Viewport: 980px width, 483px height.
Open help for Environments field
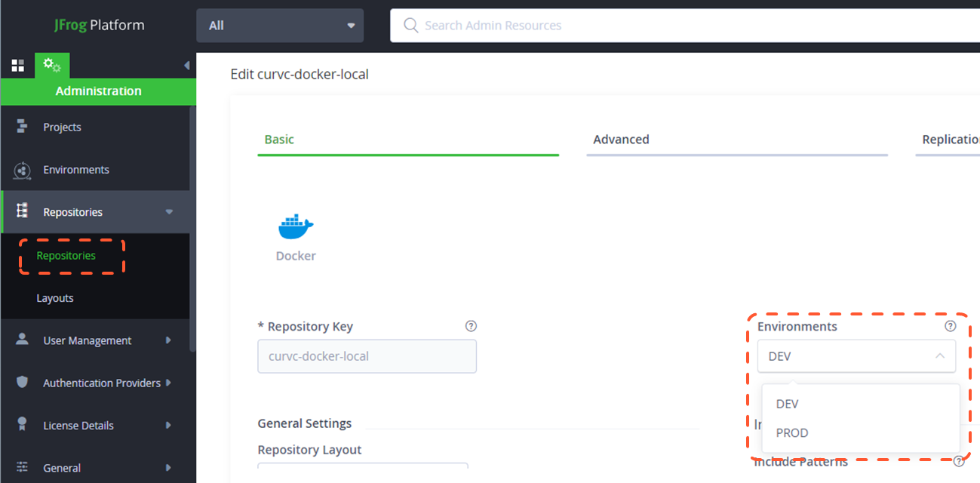pyautogui.click(x=951, y=326)
